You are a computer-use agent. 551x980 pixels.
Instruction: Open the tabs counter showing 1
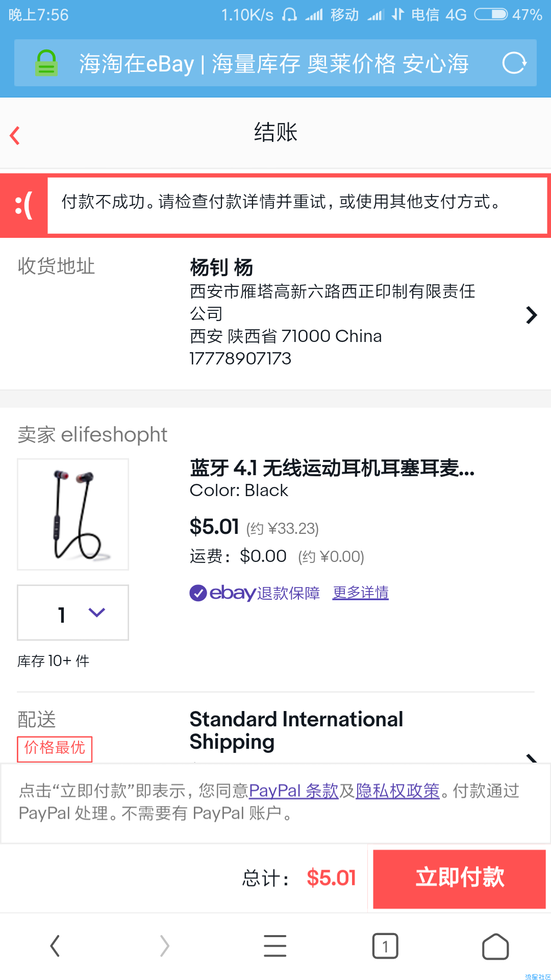pos(385,946)
